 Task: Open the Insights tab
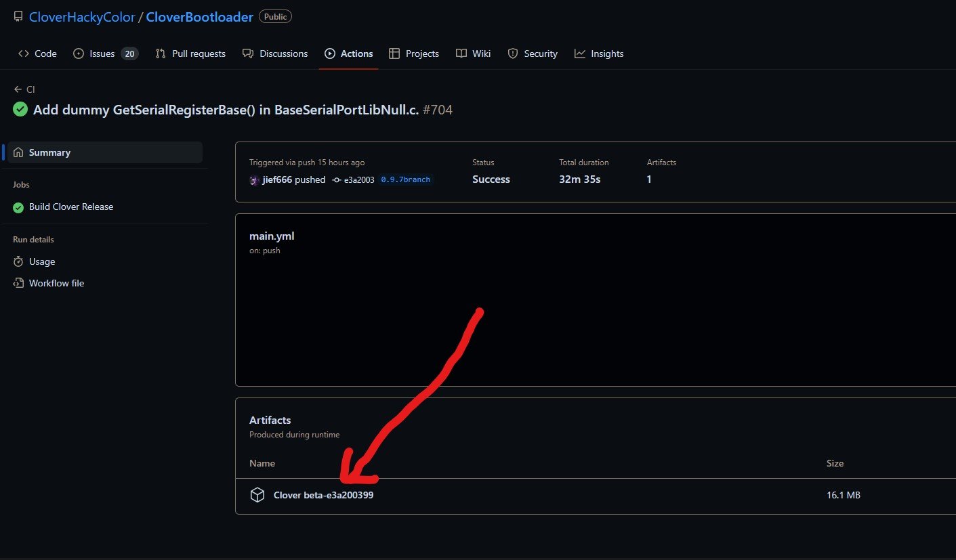(x=599, y=53)
